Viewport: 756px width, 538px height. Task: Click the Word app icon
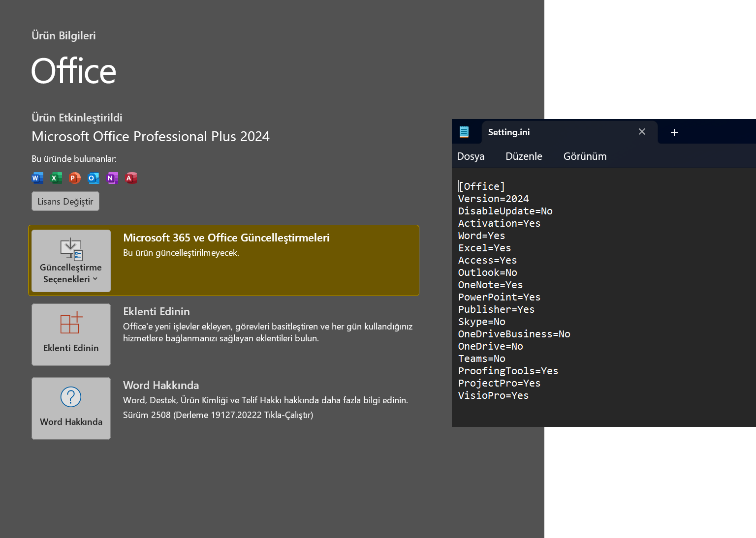click(x=37, y=178)
